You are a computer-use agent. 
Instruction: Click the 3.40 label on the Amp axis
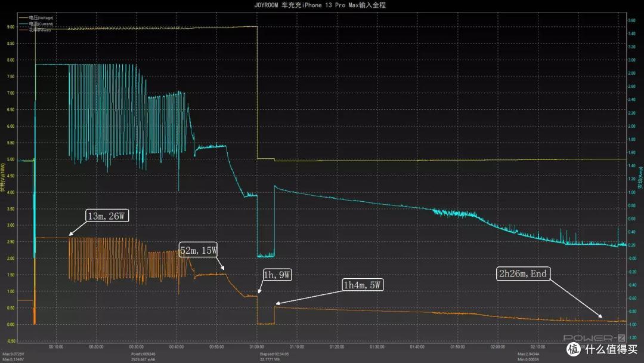(x=631, y=33)
